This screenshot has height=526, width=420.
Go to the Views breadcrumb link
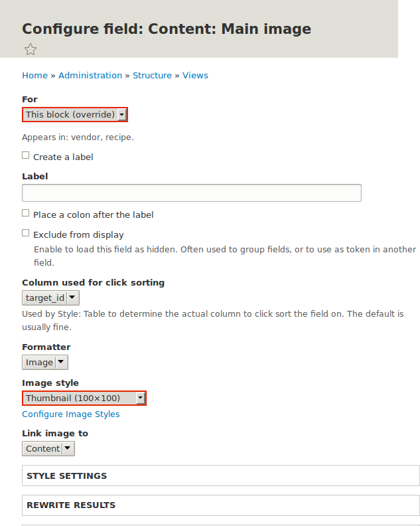[195, 76]
